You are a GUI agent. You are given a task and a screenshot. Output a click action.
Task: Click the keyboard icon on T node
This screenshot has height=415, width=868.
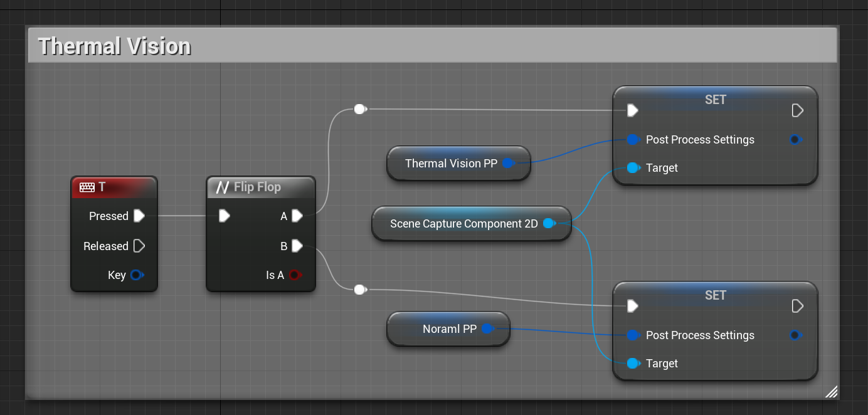(x=87, y=187)
